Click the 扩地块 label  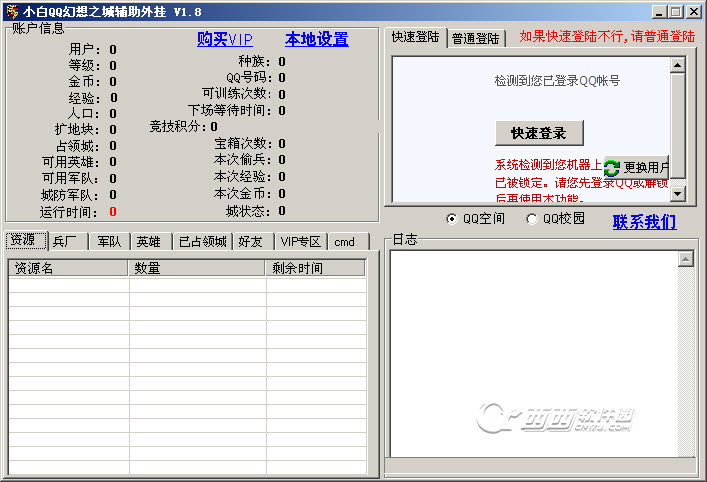pyautogui.click(x=77, y=130)
